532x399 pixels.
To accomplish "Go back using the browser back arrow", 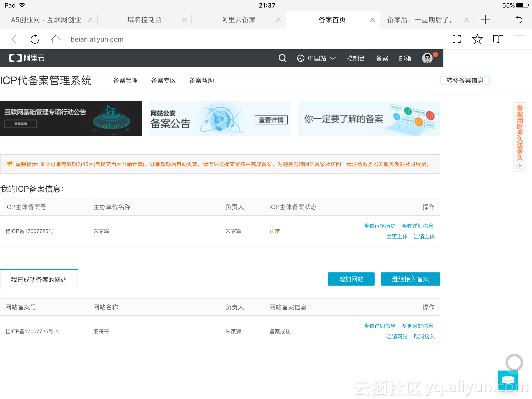I will (14, 39).
